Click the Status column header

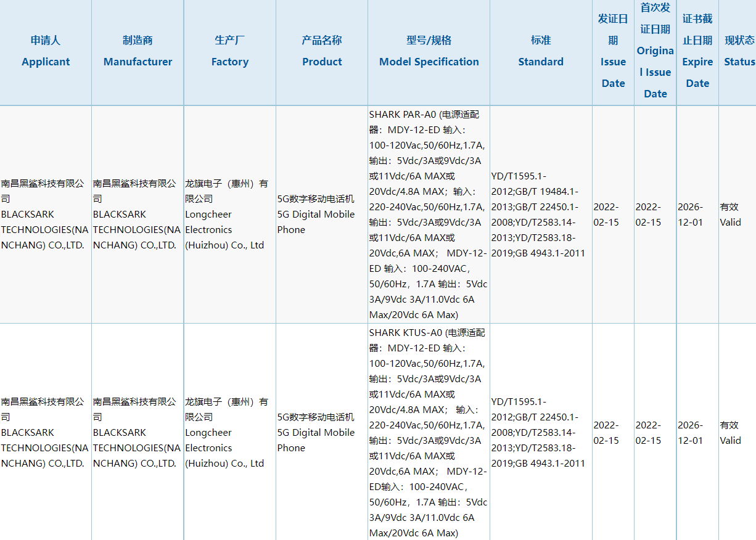tap(738, 52)
